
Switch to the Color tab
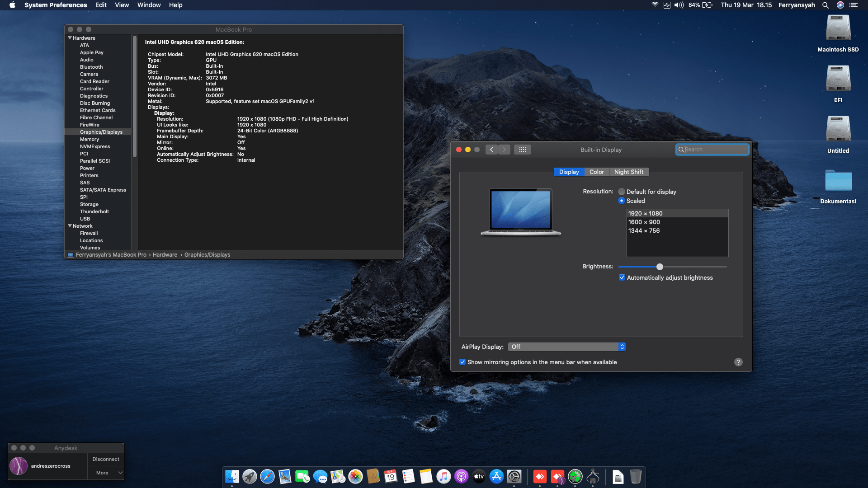(597, 172)
